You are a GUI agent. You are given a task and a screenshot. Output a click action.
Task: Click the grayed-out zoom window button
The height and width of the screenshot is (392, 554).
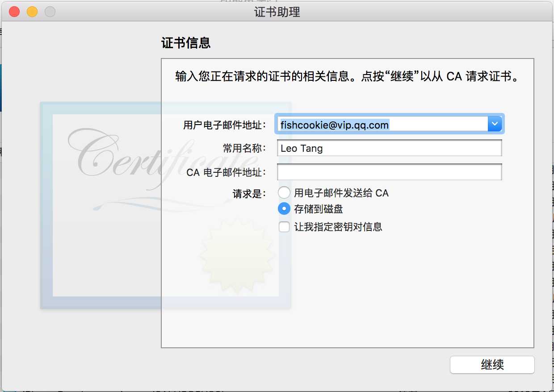(50, 12)
